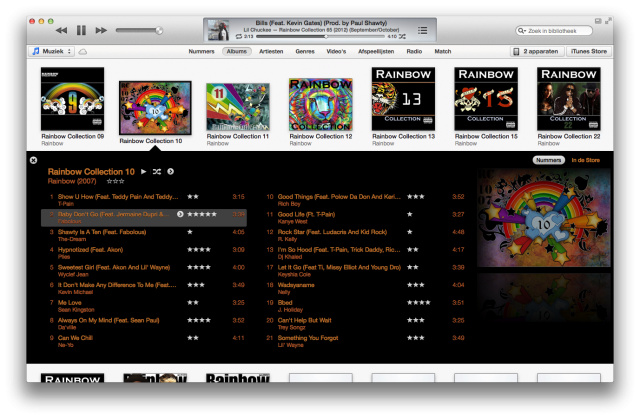Click the rewind previous track button
The width and height of the screenshot is (640, 419).
pos(61,30)
